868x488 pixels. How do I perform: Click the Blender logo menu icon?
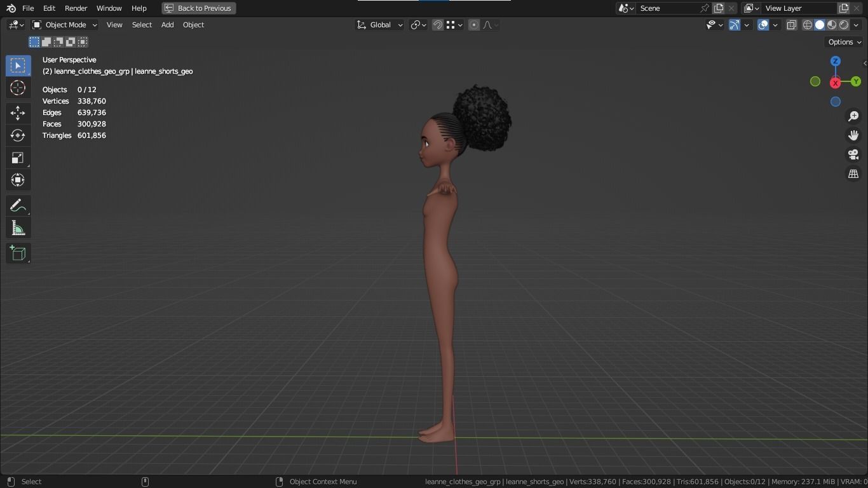click(x=11, y=8)
